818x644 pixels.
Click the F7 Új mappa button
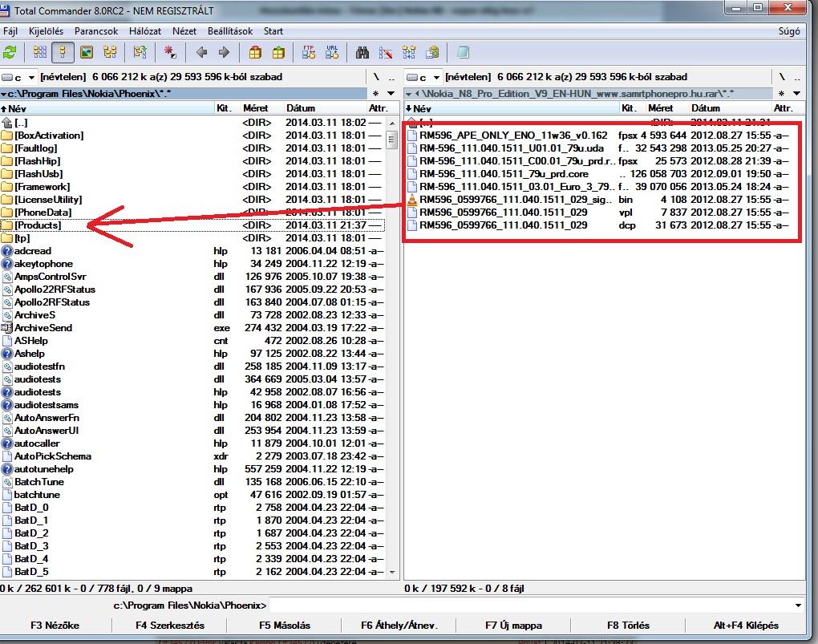point(514,626)
